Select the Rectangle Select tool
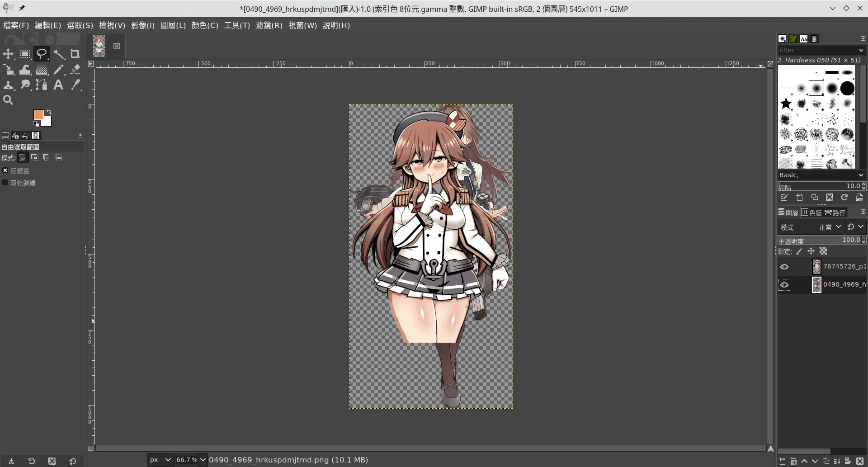Viewport: 868px width, 467px height. coord(25,54)
